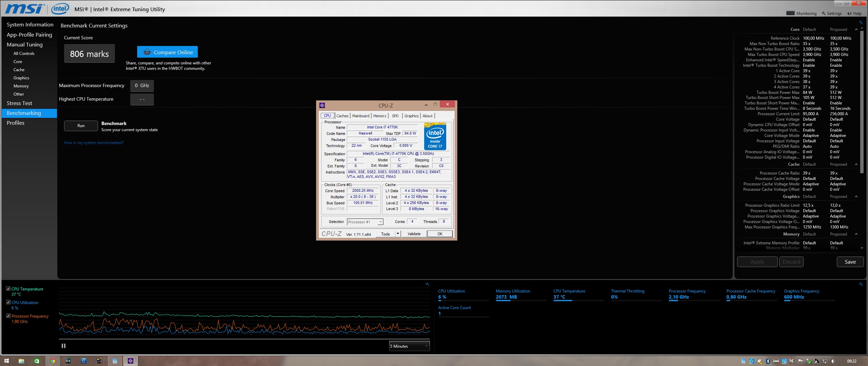
Task: Open the MSI Live Update taskbar icon
Action: coord(84,361)
